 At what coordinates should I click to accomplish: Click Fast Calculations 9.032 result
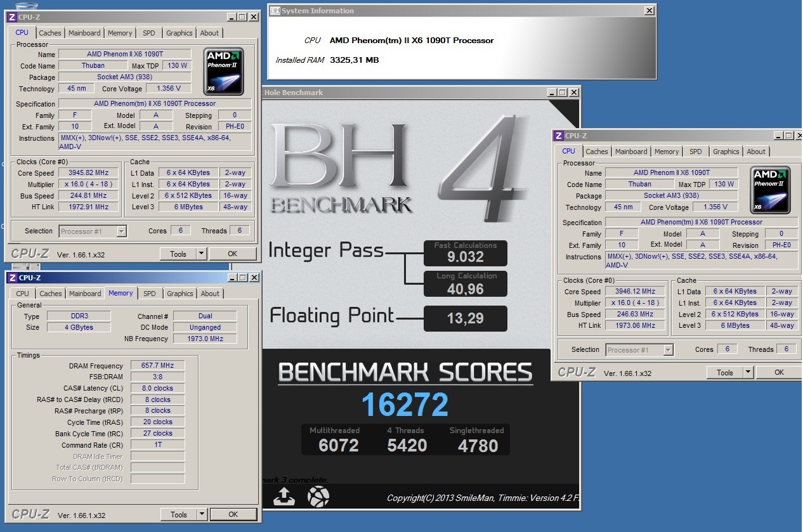[466, 257]
